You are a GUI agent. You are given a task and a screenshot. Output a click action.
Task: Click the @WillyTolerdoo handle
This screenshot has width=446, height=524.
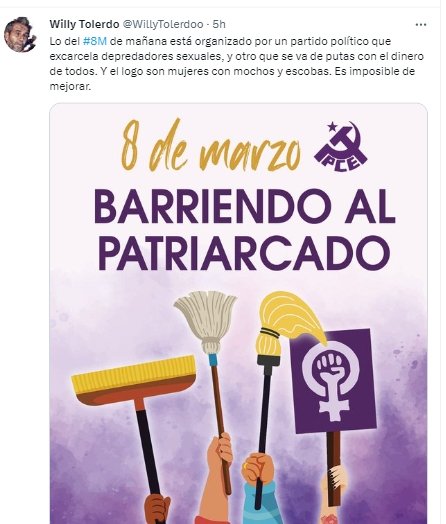pyautogui.click(x=163, y=24)
